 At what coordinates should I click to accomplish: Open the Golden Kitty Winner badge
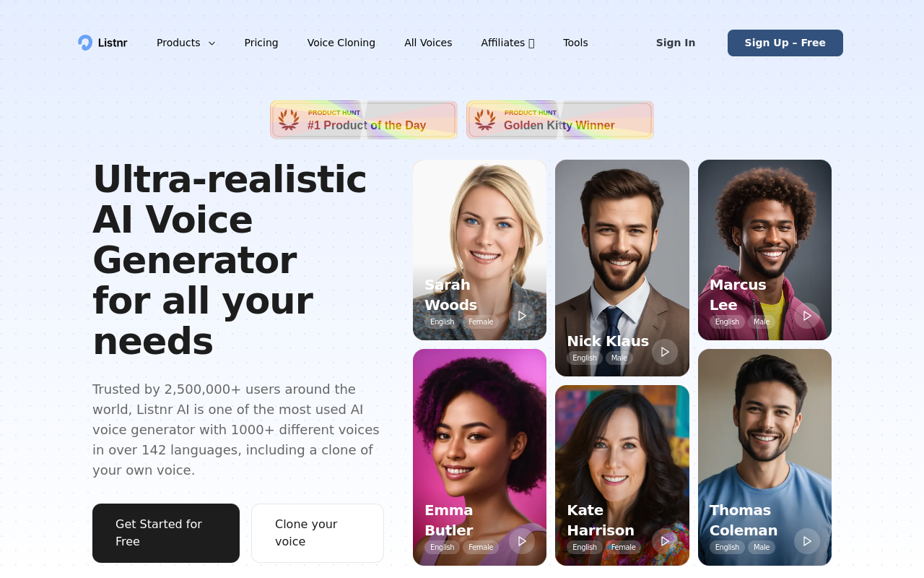[x=560, y=120]
